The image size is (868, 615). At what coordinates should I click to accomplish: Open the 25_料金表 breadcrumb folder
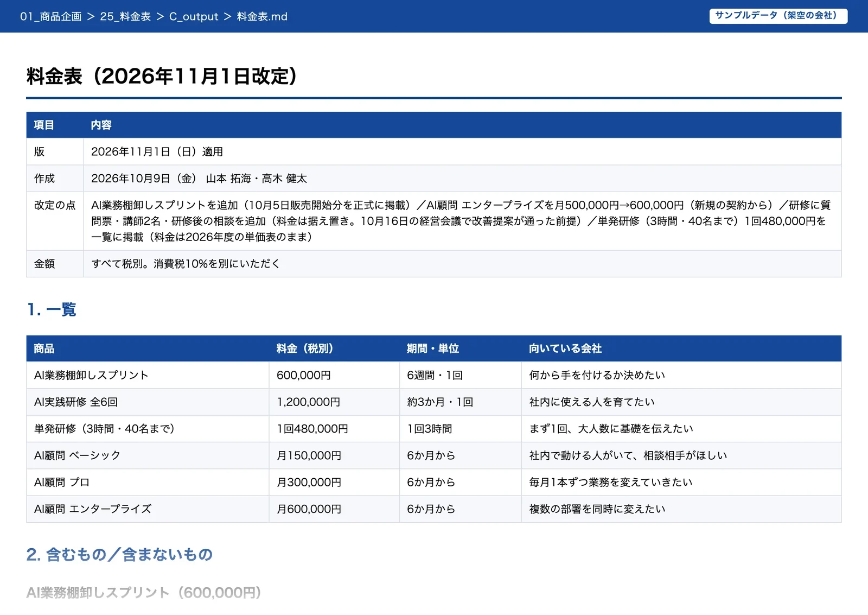125,16
